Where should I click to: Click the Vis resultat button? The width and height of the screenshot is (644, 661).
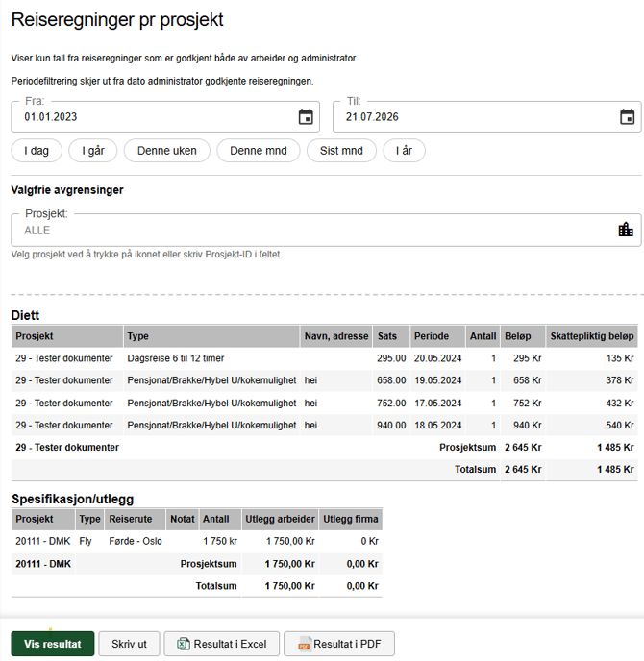53,644
